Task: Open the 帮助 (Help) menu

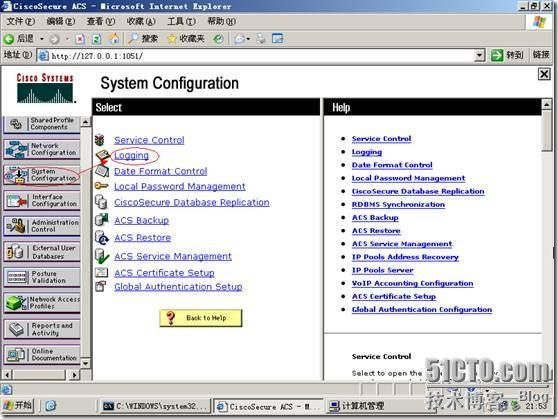Action: click(222, 22)
